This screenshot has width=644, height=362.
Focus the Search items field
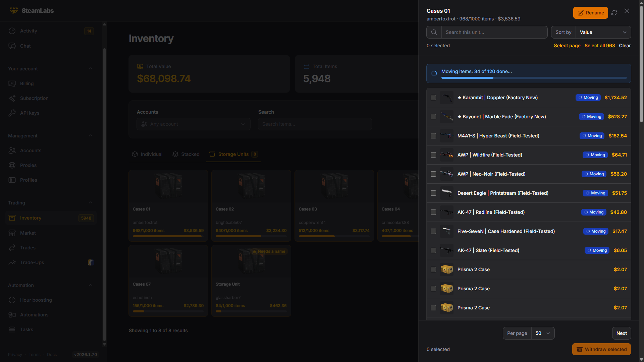[315, 124]
